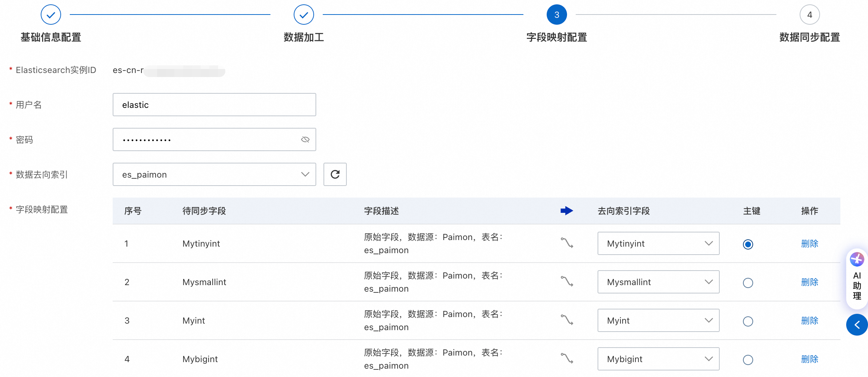Click the blue auto-map arrow in header

click(567, 211)
